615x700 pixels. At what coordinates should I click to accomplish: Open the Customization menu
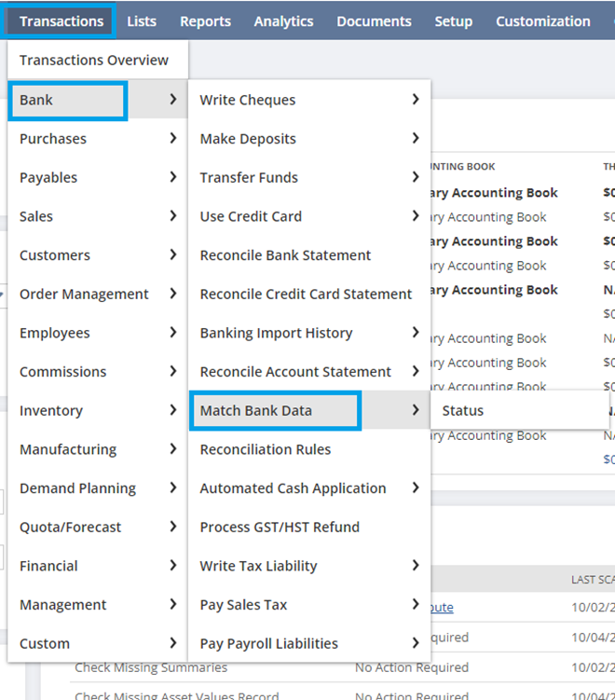coord(543,21)
